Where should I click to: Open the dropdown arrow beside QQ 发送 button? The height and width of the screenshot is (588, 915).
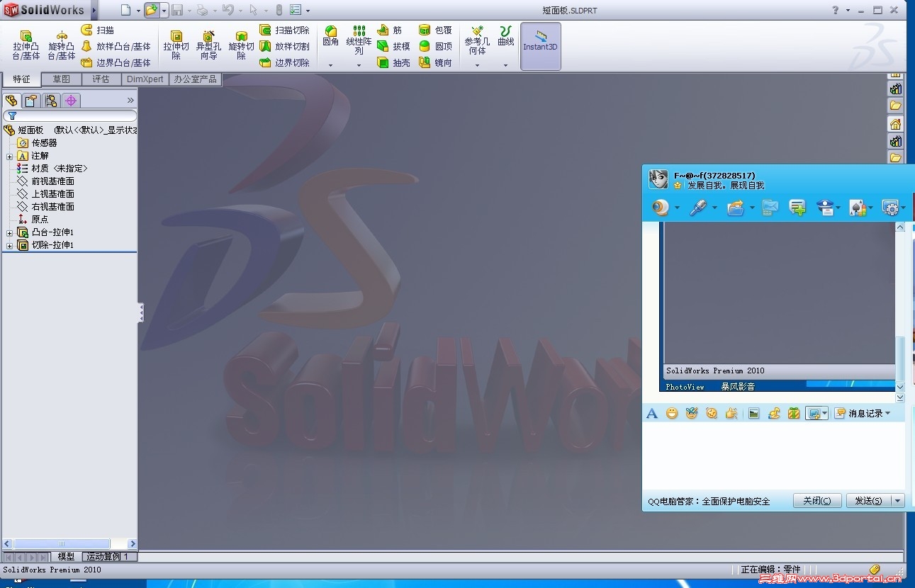click(x=898, y=501)
